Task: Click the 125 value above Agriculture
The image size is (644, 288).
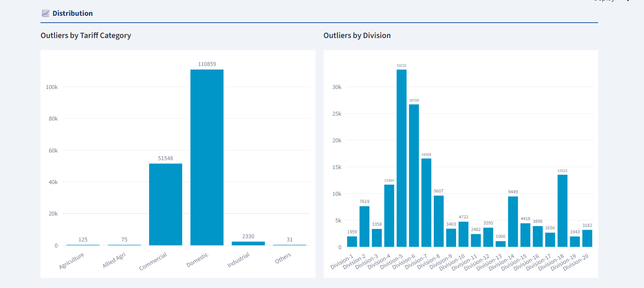Action: point(83,239)
